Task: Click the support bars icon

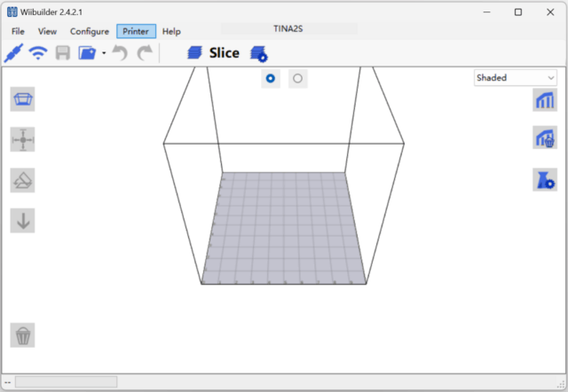Action: click(545, 99)
